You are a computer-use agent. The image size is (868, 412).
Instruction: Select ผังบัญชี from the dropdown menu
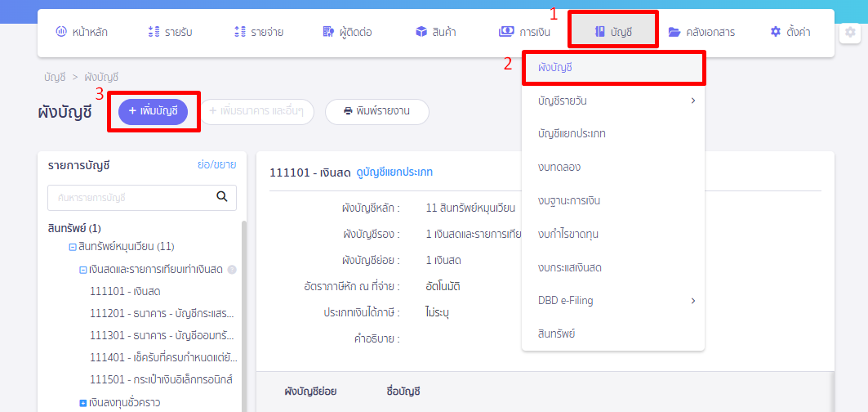point(613,68)
